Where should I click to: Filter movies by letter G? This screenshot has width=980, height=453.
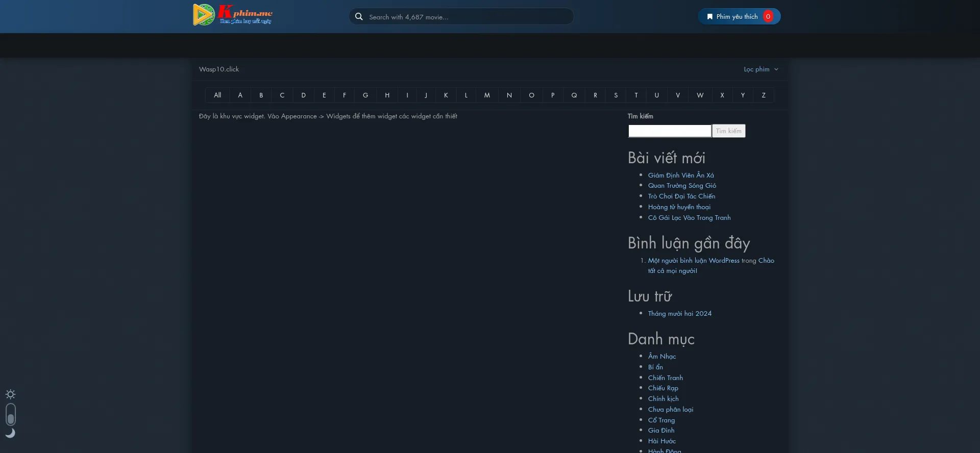tap(365, 95)
